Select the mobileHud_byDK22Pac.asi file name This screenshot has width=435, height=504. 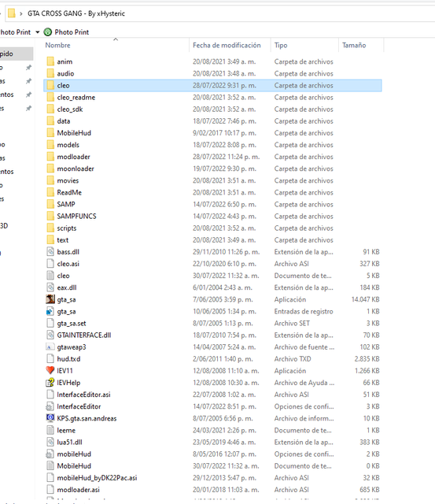(97, 478)
